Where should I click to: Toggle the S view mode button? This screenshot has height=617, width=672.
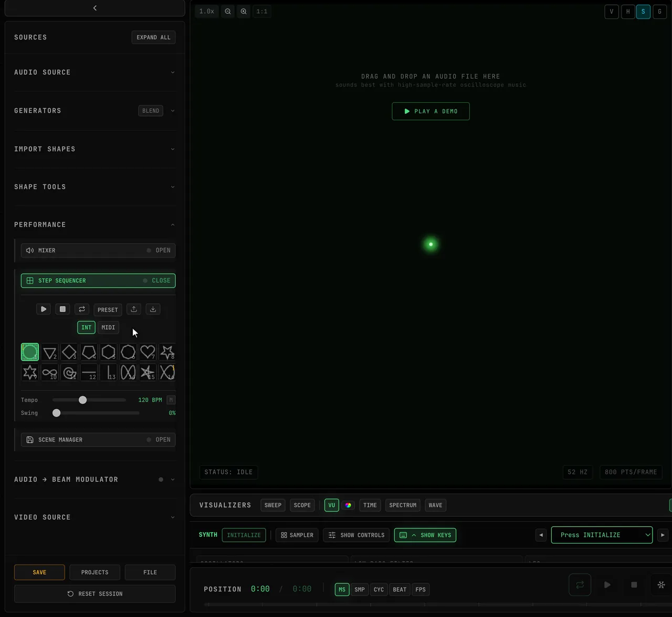click(x=643, y=12)
